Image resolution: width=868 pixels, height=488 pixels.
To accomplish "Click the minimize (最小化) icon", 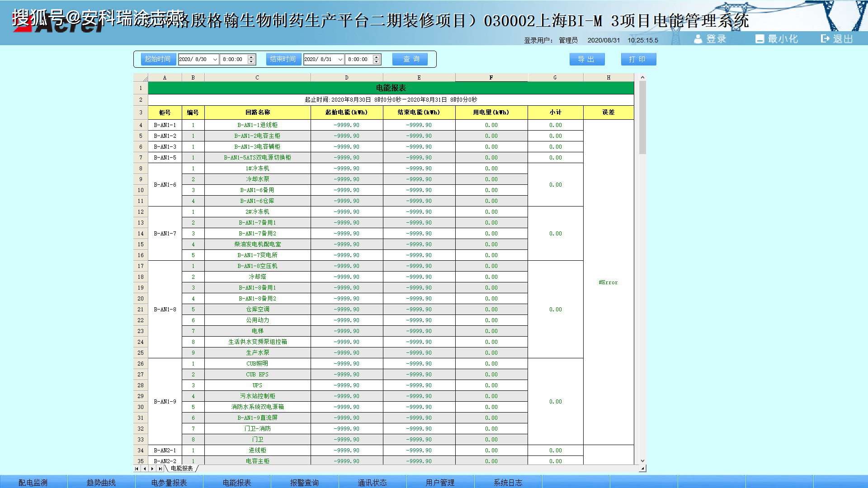I will (x=759, y=39).
